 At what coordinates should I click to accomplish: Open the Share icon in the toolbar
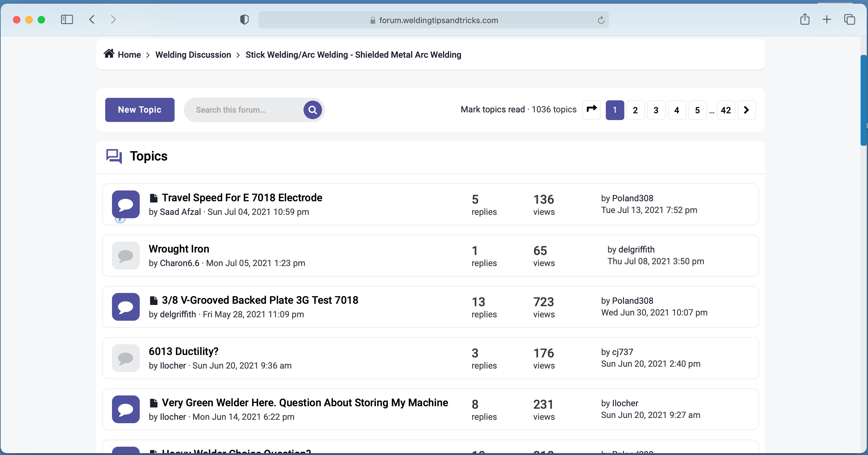pos(805,19)
